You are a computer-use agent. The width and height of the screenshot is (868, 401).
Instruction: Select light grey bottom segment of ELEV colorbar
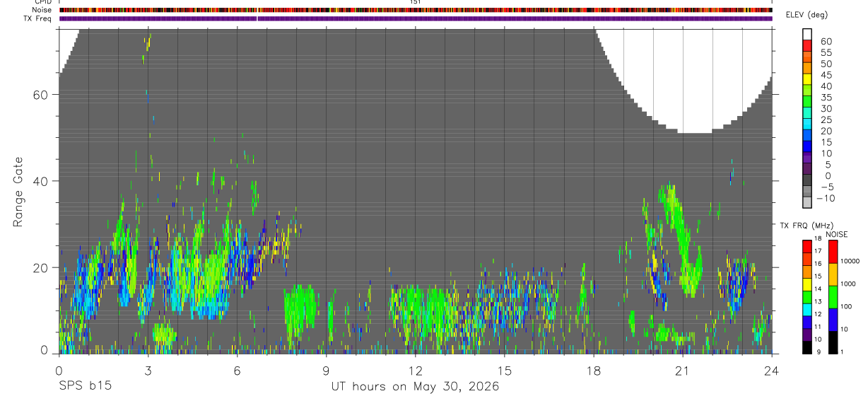coord(807,202)
